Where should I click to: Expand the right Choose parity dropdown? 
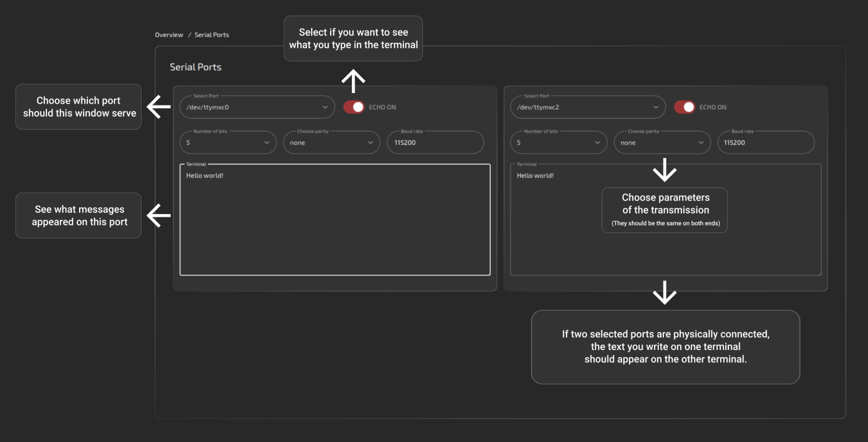662,143
